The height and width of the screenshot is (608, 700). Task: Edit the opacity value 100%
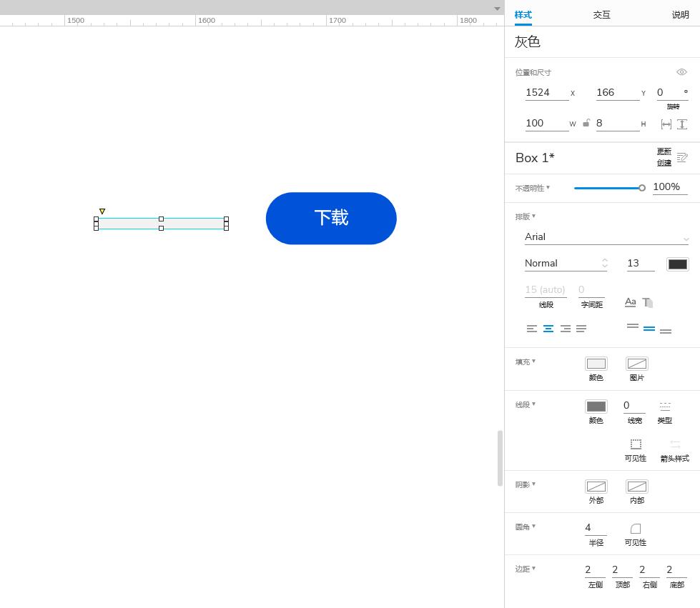(670, 187)
